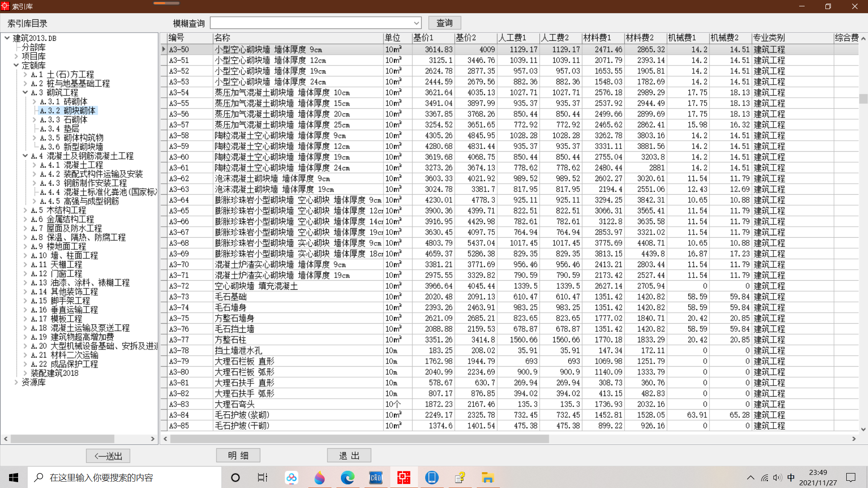Select tree item A.15 脚手架工程

click(x=60, y=301)
